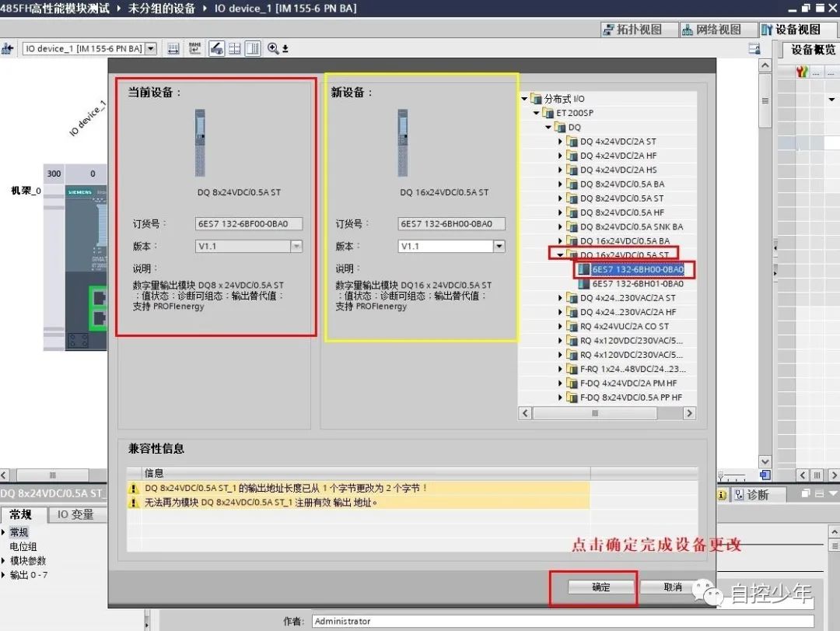Collapse the 分布式 I/O tree node
Viewport: 840px width, 631px height.
coord(524,99)
